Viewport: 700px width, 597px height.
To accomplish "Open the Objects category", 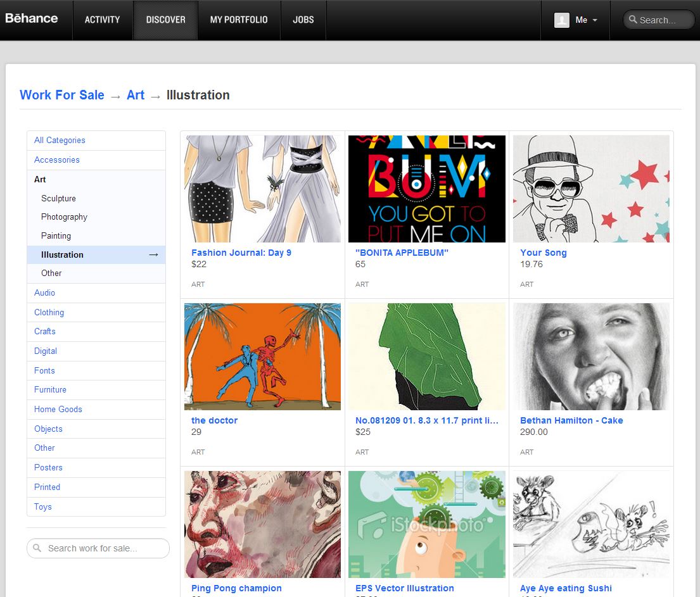I will [x=96, y=429].
